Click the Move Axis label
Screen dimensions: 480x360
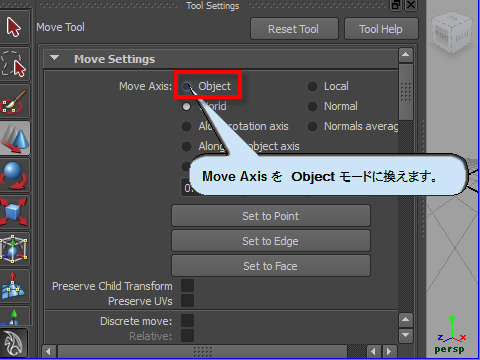[145, 86]
